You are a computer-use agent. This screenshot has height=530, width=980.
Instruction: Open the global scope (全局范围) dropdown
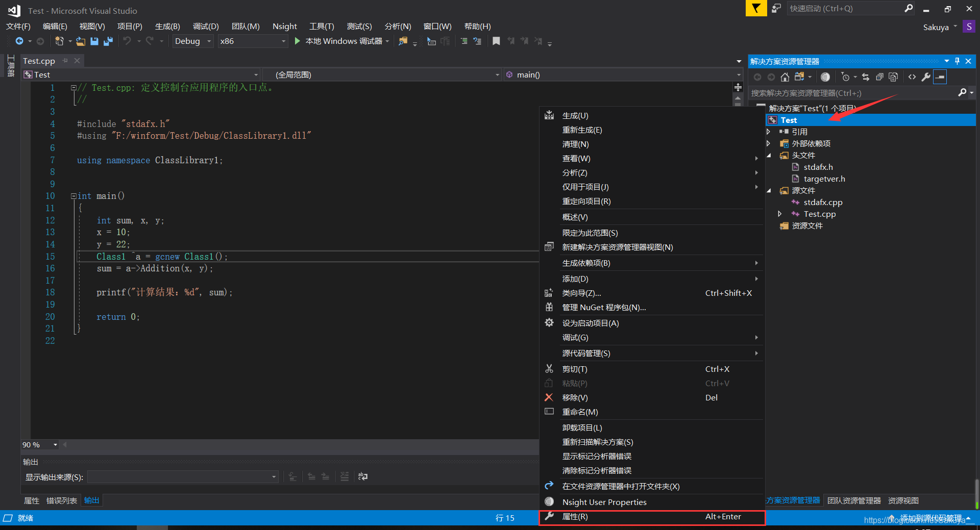[x=382, y=74]
